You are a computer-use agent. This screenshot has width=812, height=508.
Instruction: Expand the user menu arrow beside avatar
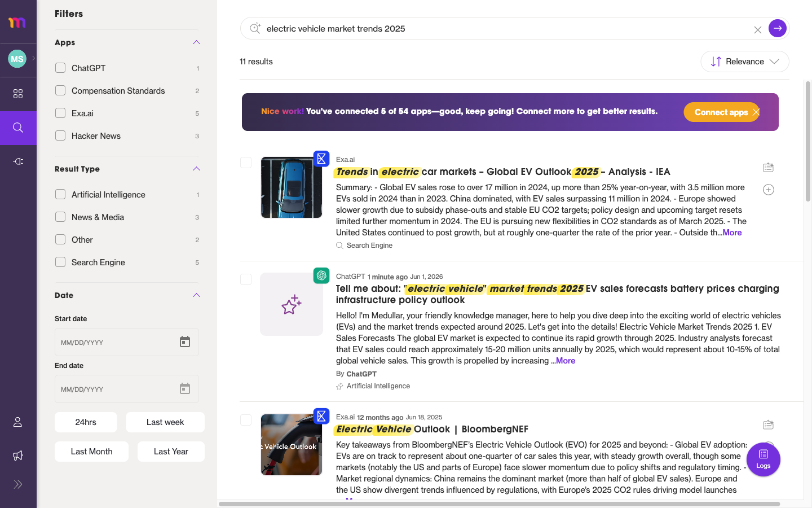tap(34, 58)
